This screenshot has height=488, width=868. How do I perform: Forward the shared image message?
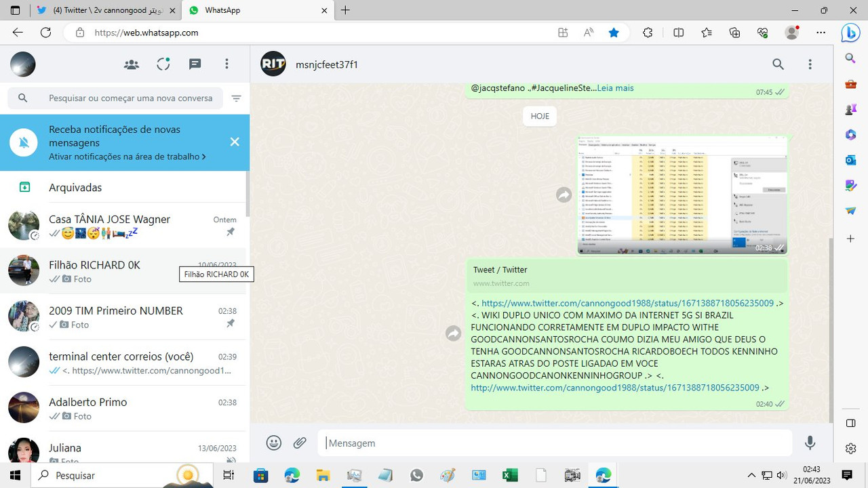(564, 195)
